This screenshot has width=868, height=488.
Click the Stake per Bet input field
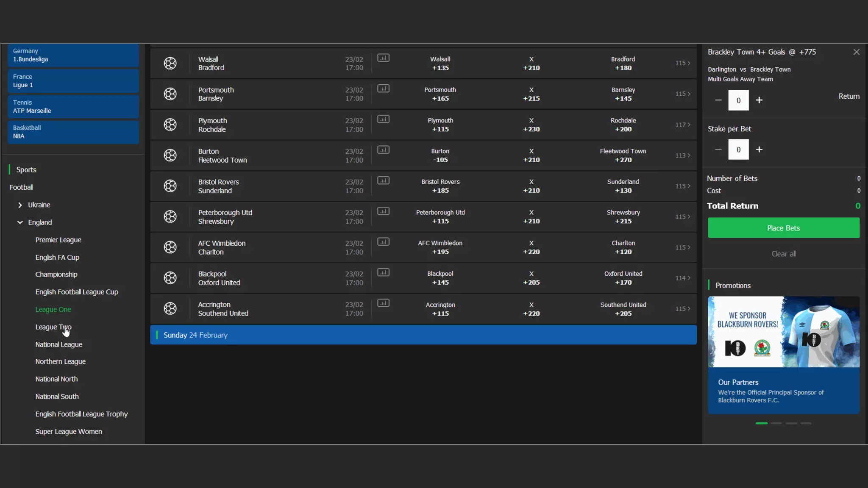[x=738, y=150]
